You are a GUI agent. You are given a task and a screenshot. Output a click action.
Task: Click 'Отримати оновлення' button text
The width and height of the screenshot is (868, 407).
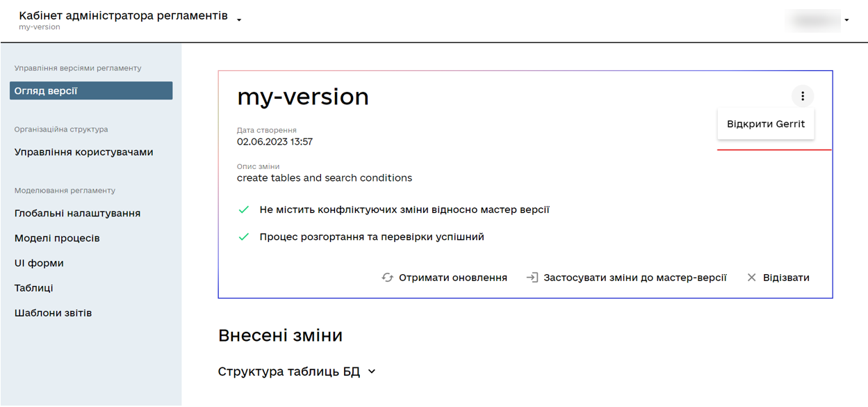point(453,278)
